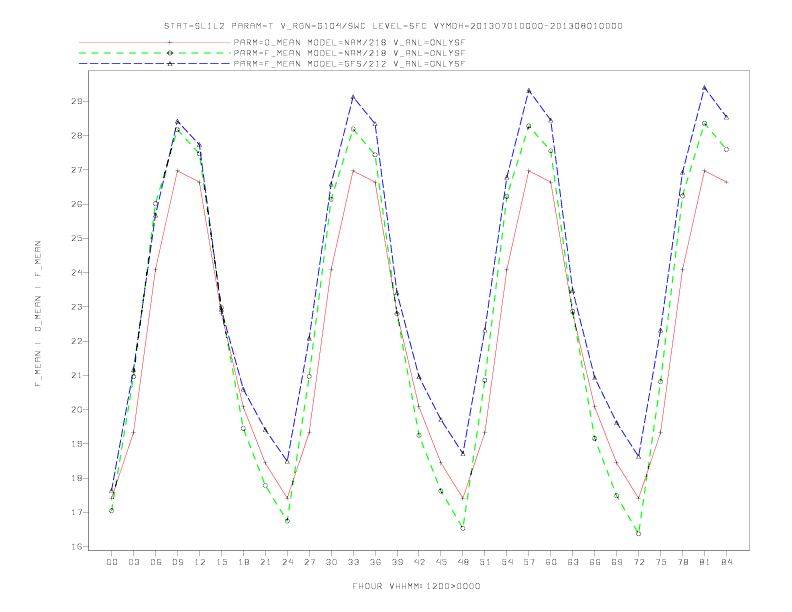The image size is (792, 612).
Task: Click the GFS blue triangle peak at hour 81
Action: point(705,87)
